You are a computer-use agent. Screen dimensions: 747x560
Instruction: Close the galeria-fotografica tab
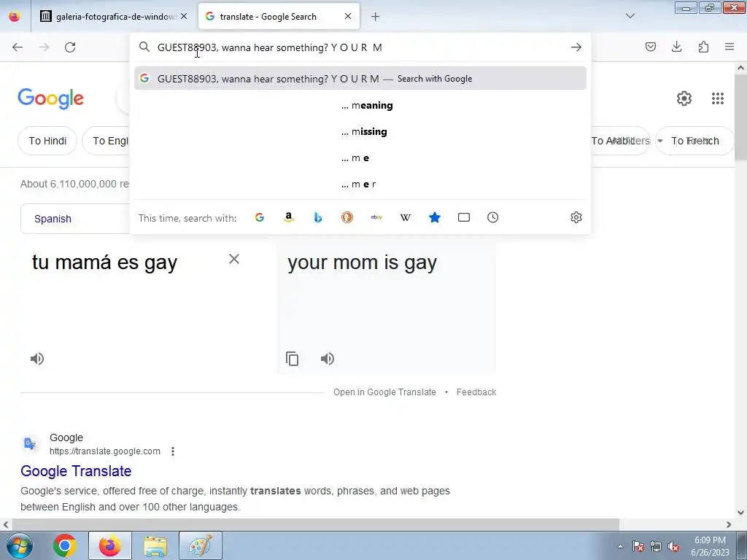(184, 17)
